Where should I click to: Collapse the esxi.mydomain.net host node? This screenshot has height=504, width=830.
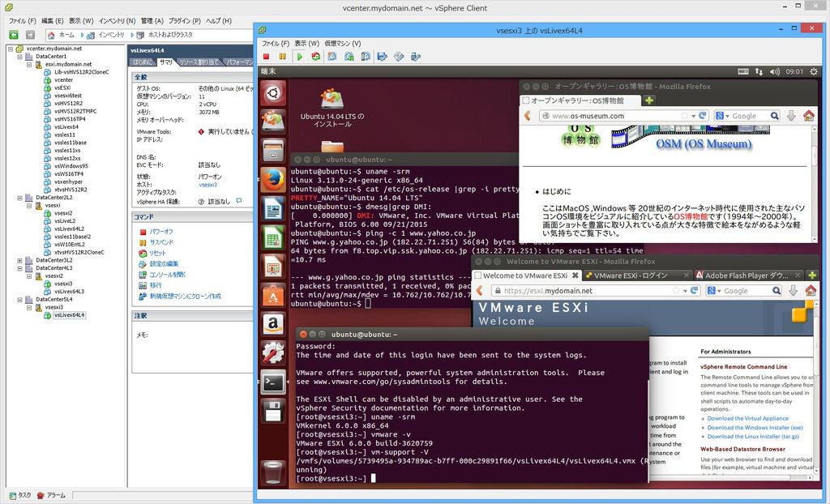coord(29,65)
